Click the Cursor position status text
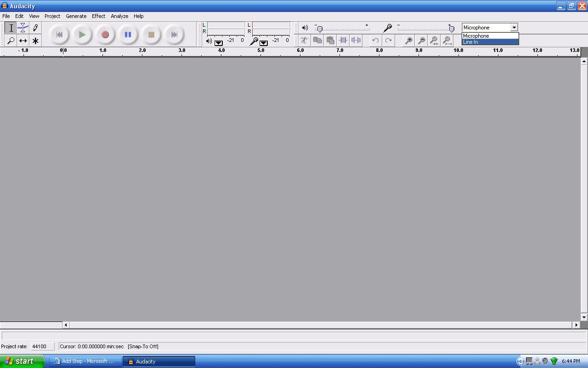588x368 pixels. pos(91,346)
